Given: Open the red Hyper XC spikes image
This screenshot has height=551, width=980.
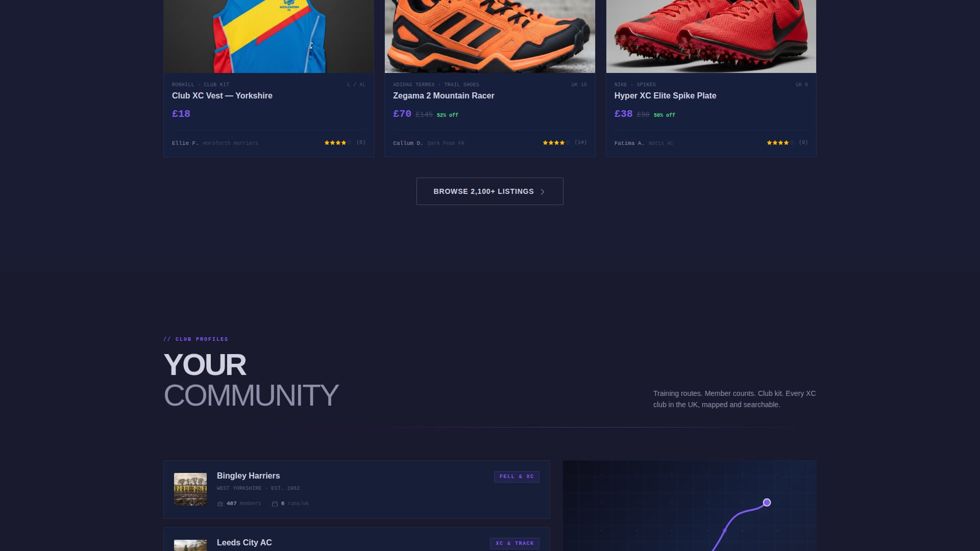Looking at the screenshot, I should (x=711, y=36).
